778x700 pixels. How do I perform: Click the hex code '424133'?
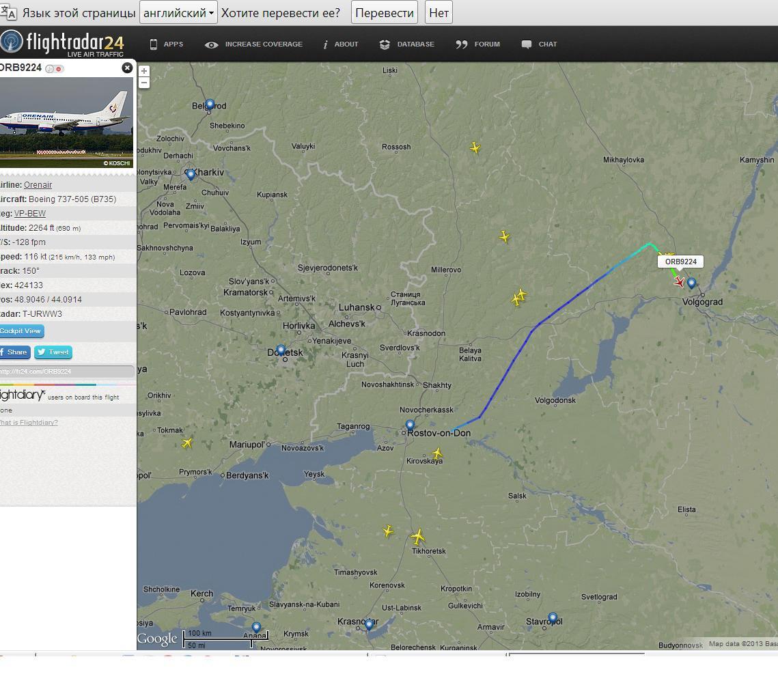29,285
